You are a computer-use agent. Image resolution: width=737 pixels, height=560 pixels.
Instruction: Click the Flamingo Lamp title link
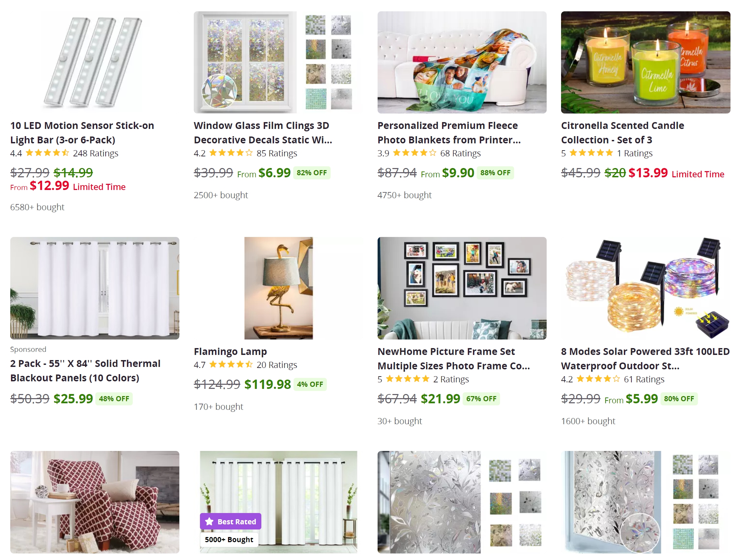pyautogui.click(x=230, y=352)
